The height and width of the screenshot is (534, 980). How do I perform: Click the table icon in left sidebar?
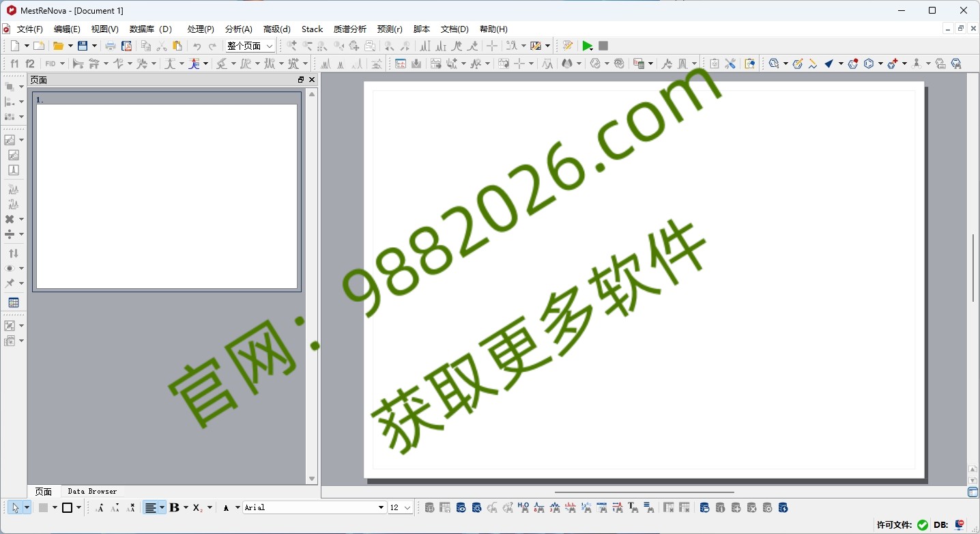pyautogui.click(x=13, y=303)
